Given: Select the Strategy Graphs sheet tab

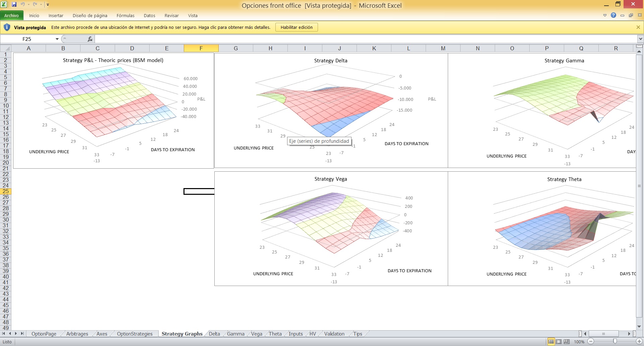Looking at the screenshot, I should pos(182,334).
